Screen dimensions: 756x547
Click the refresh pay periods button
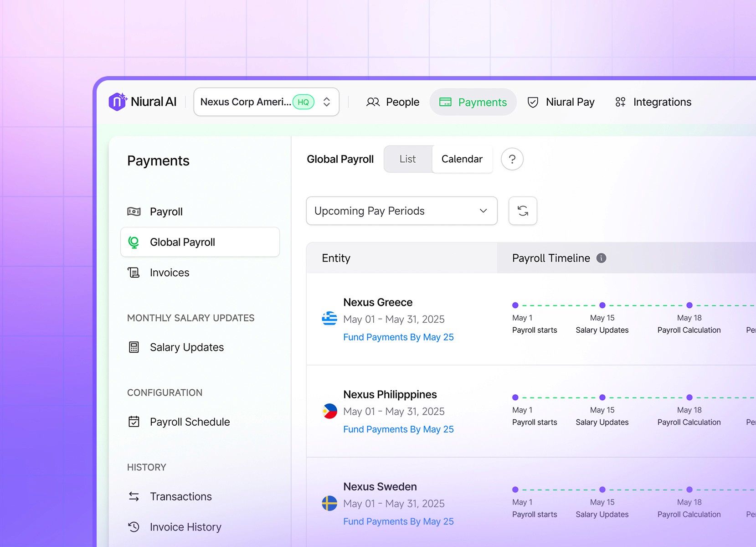[523, 211]
